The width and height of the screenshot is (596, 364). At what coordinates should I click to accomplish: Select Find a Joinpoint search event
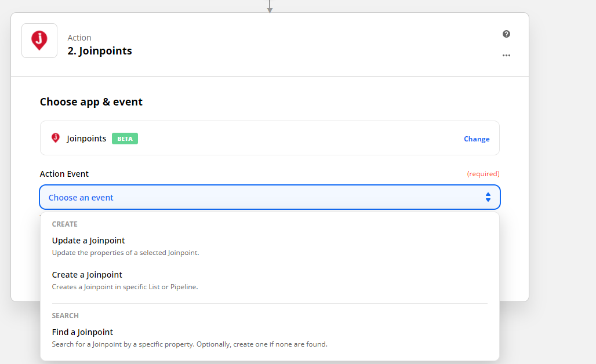coord(82,332)
